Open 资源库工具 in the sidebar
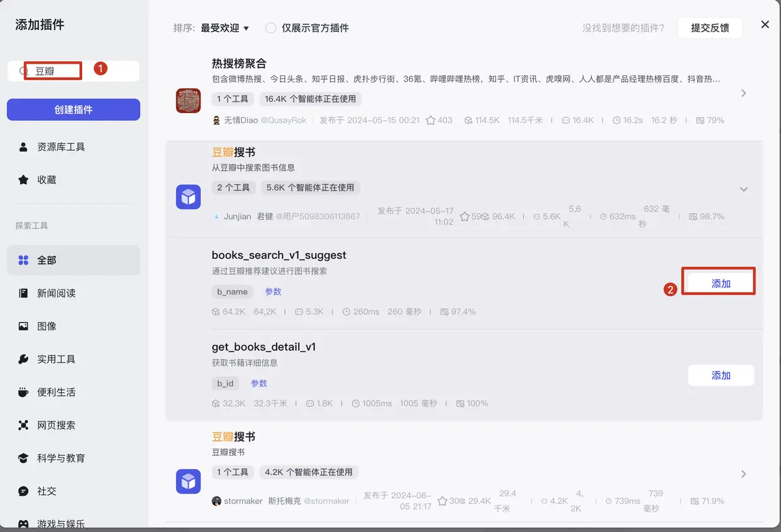This screenshot has height=532, width=781. coord(74,147)
